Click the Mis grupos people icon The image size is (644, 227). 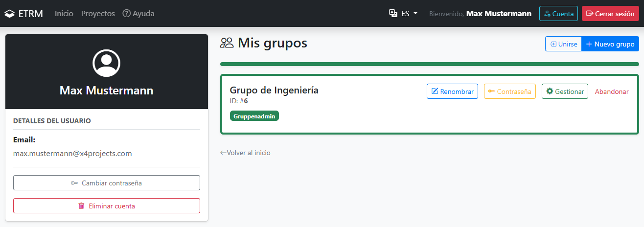click(x=227, y=43)
